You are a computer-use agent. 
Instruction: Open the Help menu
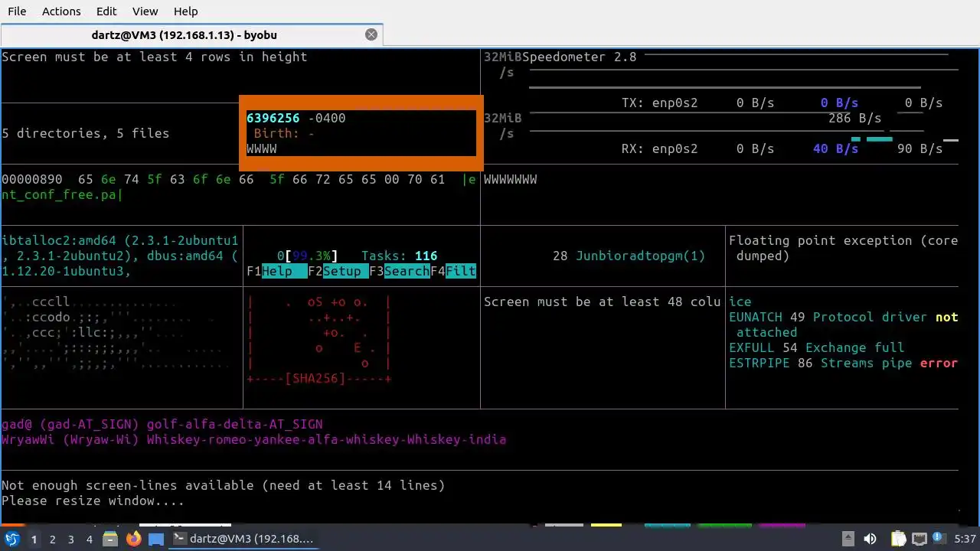(185, 11)
